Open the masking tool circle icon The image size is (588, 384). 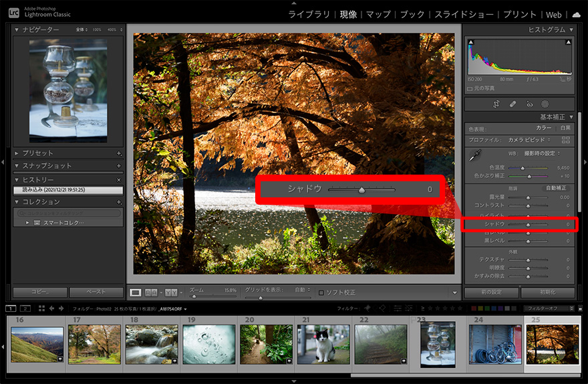click(545, 104)
